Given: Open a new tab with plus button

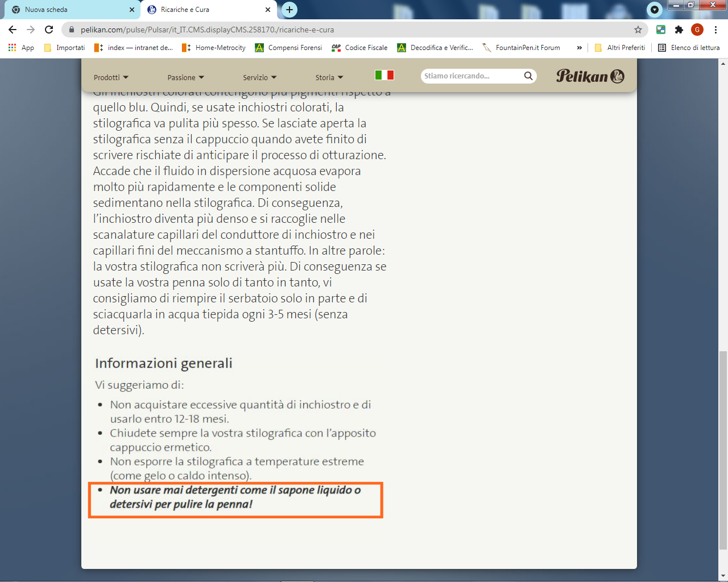Looking at the screenshot, I should [289, 10].
